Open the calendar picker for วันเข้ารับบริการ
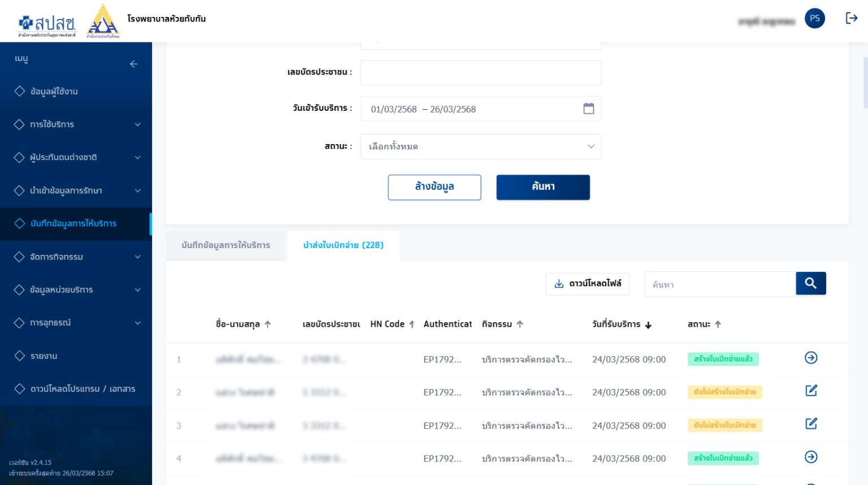This screenshot has width=868, height=485. [x=588, y=108]
